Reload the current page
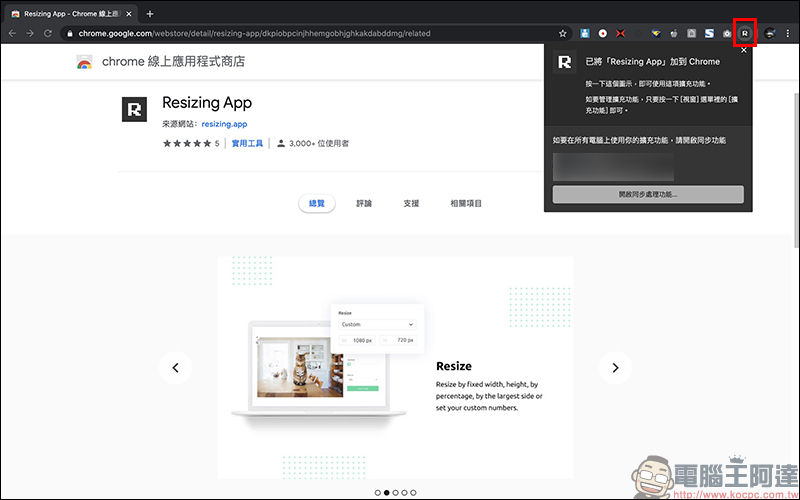The image size is (800, 500). (48, 33)
